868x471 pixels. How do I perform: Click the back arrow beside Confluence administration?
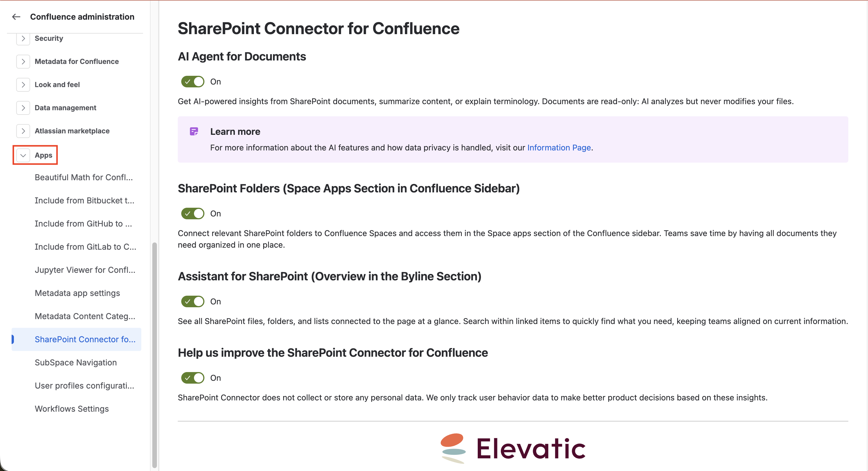click(16, 16)
